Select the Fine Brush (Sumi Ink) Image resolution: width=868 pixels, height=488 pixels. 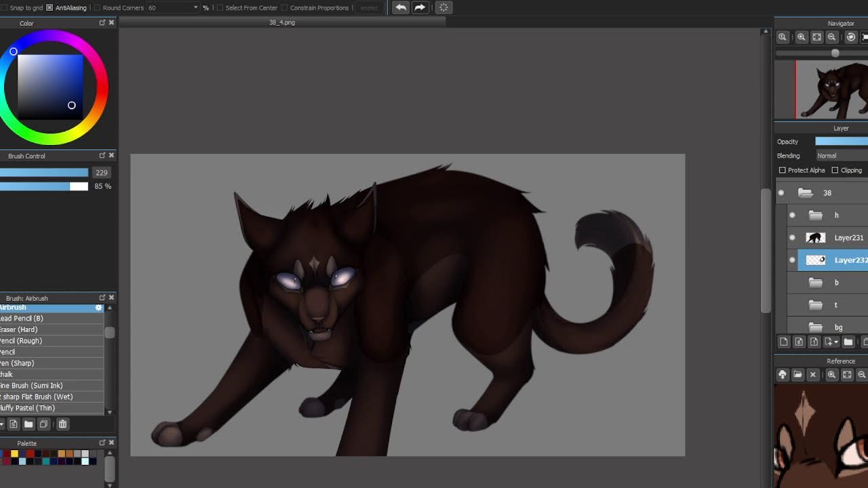(52, 386)
